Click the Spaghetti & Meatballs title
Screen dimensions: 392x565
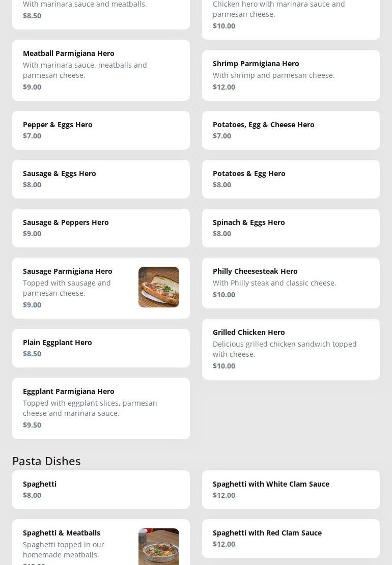pyautogui.click(x=62, y=533)
